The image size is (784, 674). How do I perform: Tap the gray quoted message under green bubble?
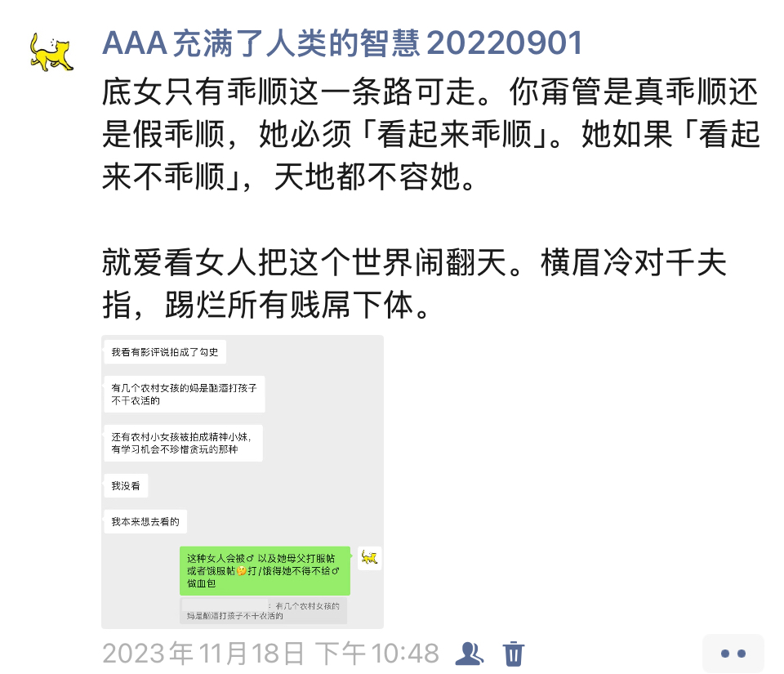(264, 610)
